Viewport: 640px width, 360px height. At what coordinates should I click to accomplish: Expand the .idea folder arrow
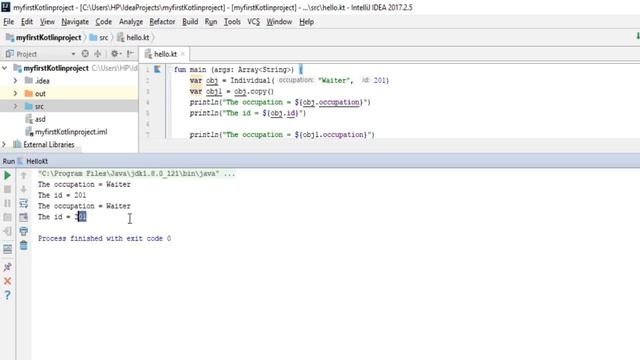(16, 81)
